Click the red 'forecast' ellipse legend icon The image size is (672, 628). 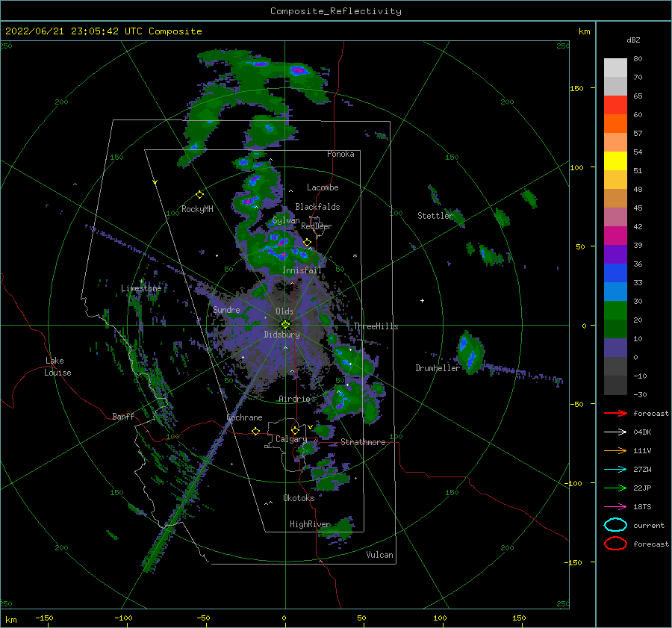(615, 544)
